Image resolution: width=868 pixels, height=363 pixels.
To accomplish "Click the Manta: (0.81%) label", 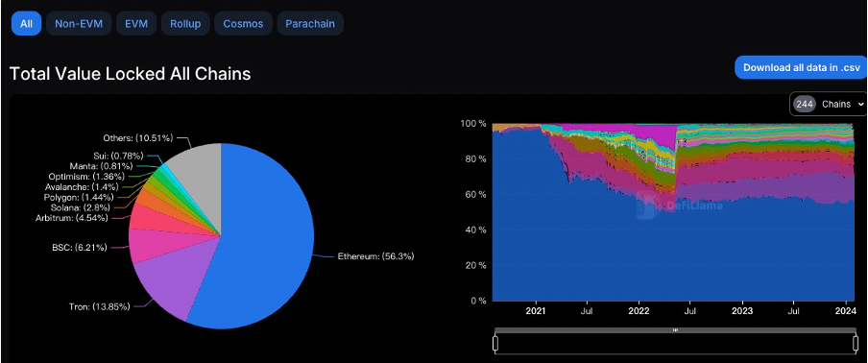I will coord(101,166).
